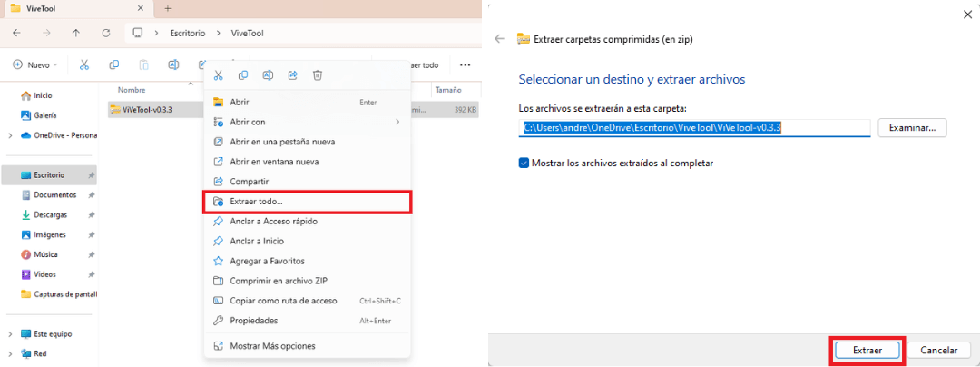
Task: Choose Comprimir en archivo ZIP
Action: (x=307, y=281)
